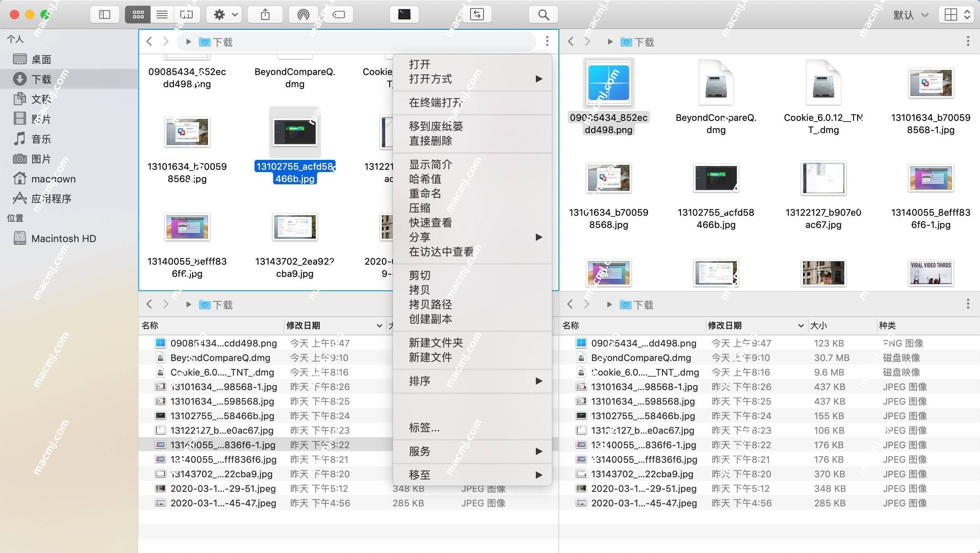Choose 新建文件夹 from context menu
The height and width of the screenshot is (553, 980).
pyautogui.click(x=472, y=343)
